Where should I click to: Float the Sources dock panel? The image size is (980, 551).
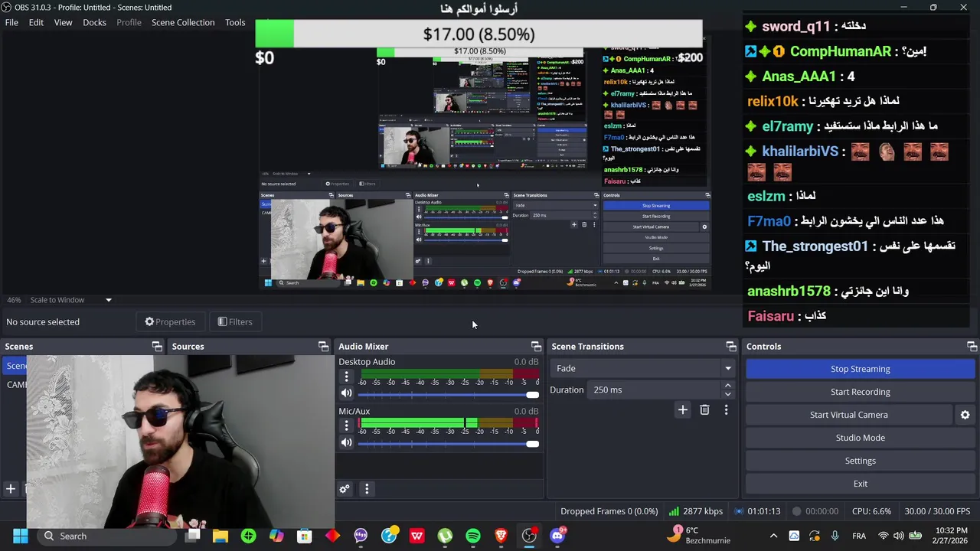(323, 347)
